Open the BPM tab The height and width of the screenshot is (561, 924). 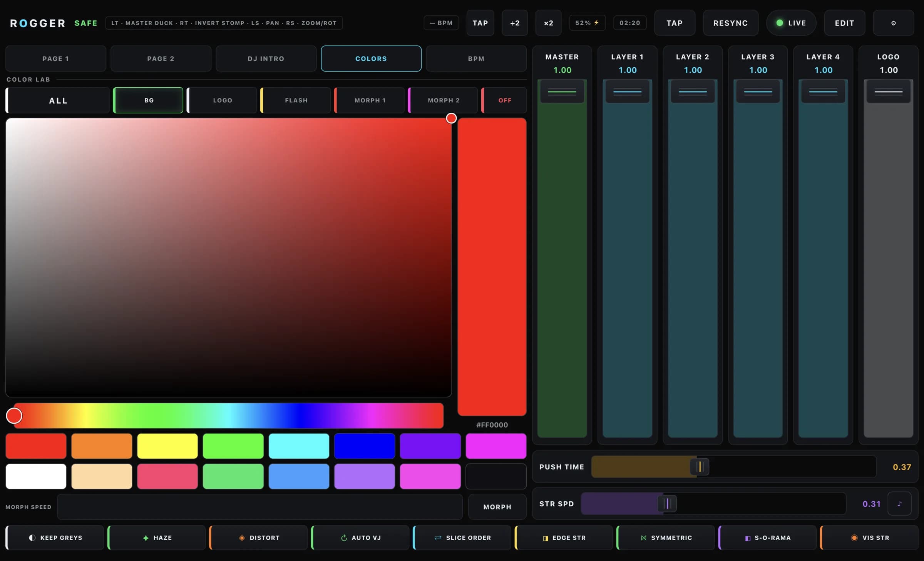(x=476, y=58)
